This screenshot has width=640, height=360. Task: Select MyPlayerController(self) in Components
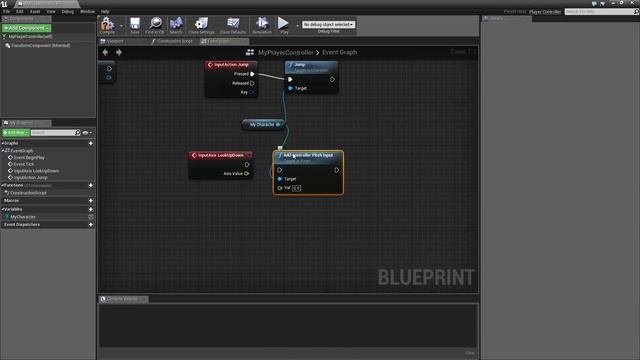[30, 36]
